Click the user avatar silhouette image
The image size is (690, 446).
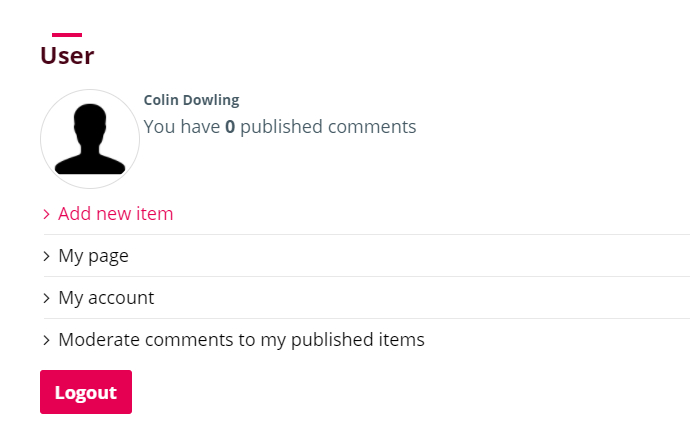90,139
